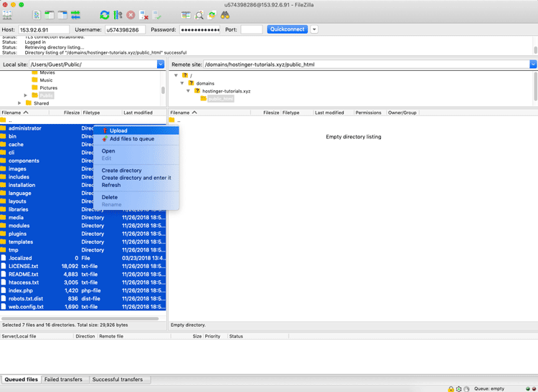Open the directory listing filters icon
This screenshot has height=392, width=538.
point(186,14)
